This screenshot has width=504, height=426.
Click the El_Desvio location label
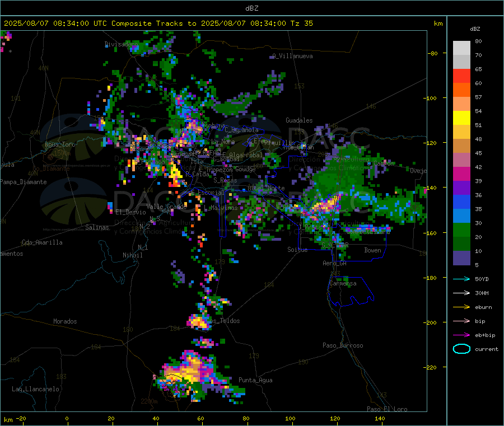tap(130, 212)
